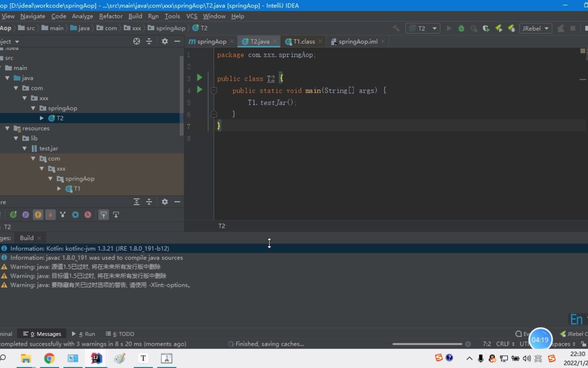Open the Refactor menu
The image size is (588, 368).
[111, 16]
